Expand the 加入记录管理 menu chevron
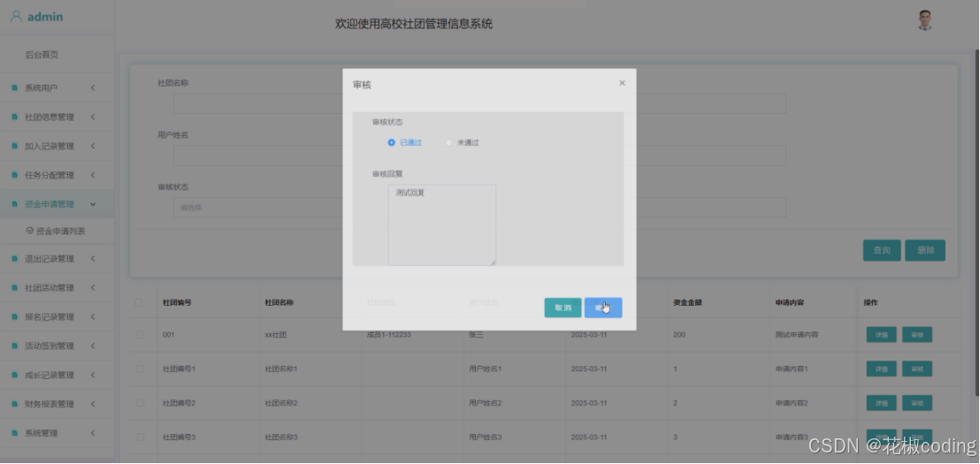This screenshot has height=464, width=980. coord(93,146)
